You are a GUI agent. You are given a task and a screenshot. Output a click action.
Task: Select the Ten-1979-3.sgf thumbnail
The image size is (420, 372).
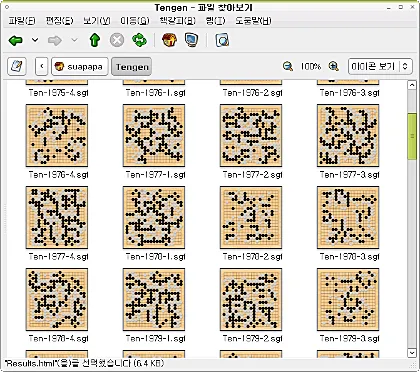point(348,299)
